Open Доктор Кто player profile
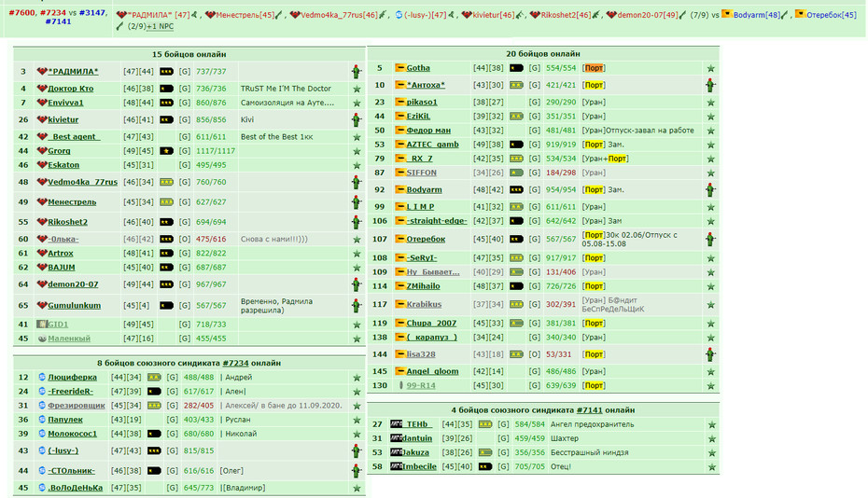The width and height of the screenshot is (868, 498). [x=70, y=89]
